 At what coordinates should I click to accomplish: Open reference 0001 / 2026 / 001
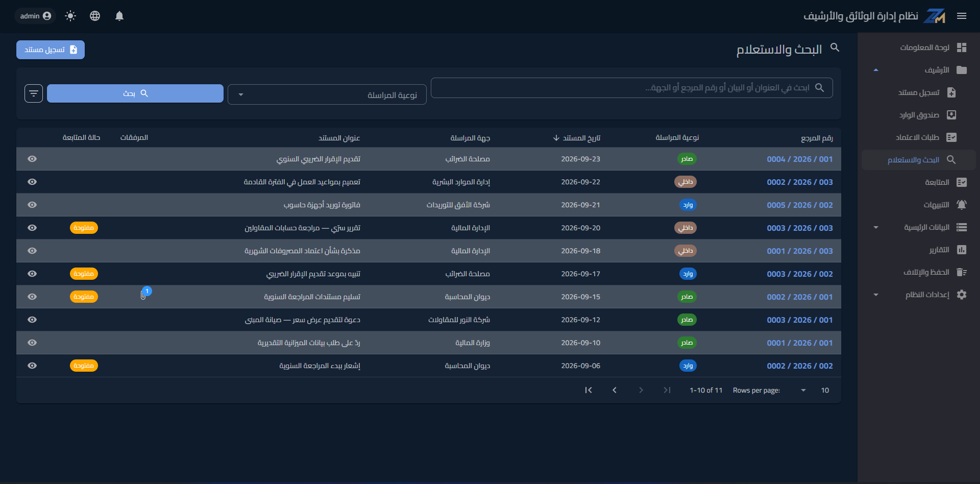[x=800, y=343]
